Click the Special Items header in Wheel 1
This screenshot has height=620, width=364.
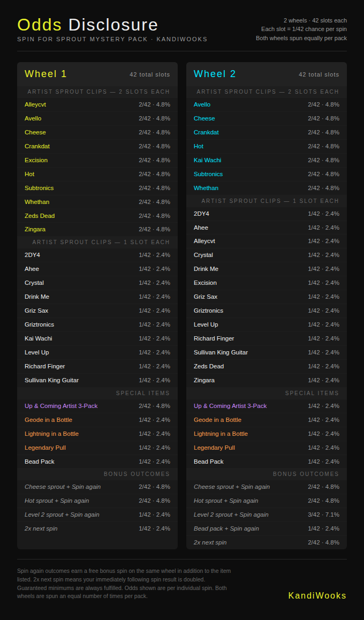coord(143,394)
